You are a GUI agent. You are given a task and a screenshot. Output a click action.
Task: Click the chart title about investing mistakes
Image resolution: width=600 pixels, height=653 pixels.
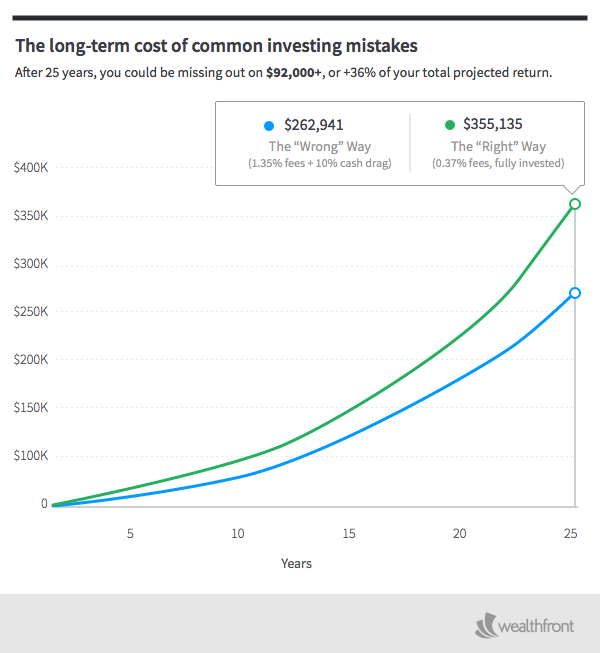[215, 46]
